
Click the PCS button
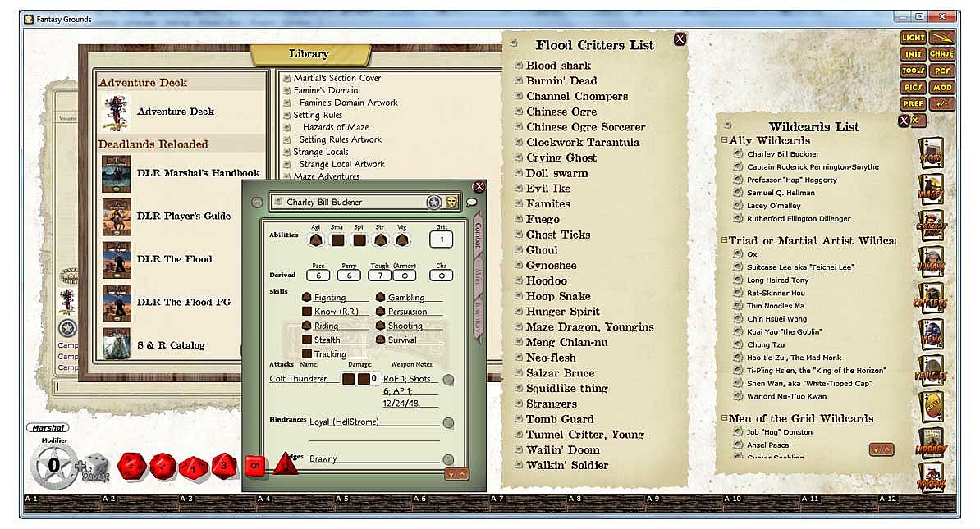point(942,71)
